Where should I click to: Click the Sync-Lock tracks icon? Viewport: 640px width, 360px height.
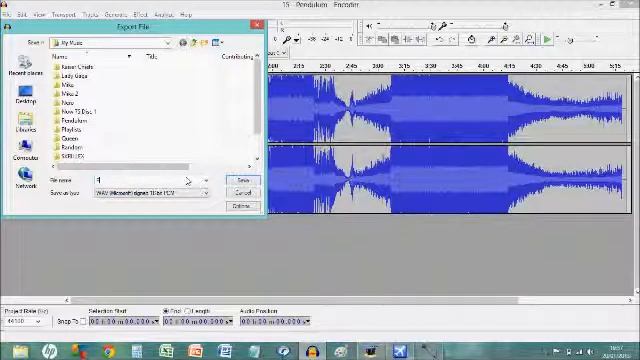(471, 39)
